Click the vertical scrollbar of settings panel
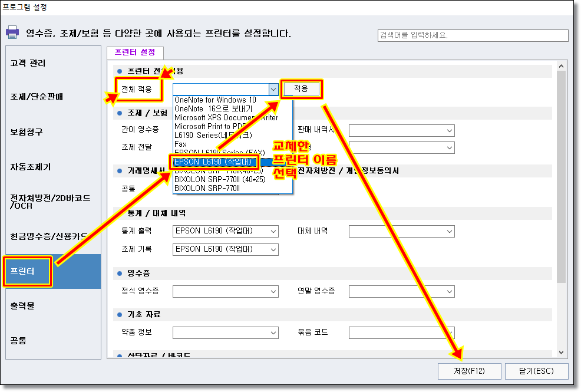 pyautogui.click(x=560, y=177)
